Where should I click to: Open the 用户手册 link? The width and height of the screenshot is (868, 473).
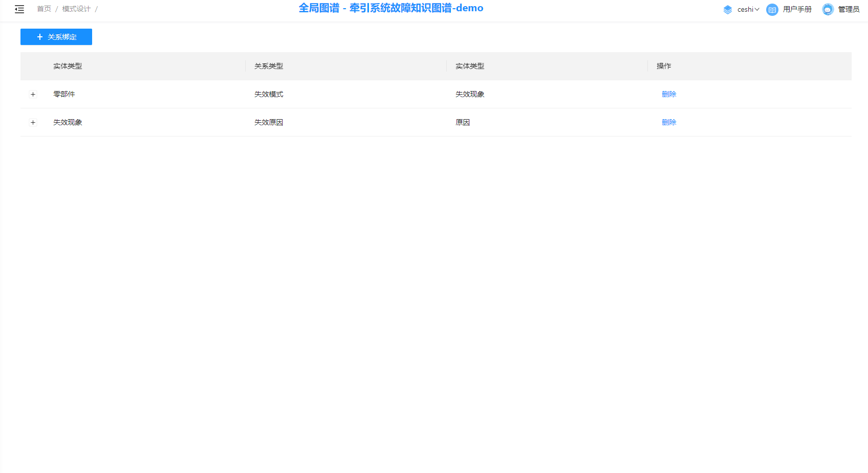click(x=797, y=9)
